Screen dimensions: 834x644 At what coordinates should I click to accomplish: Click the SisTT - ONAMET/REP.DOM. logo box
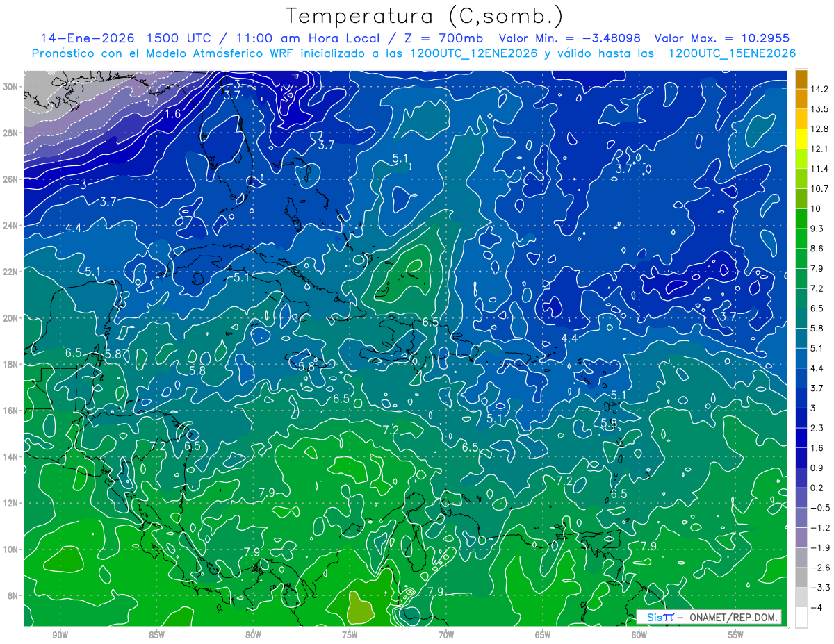pyautogui.click(x=709, y=617)
